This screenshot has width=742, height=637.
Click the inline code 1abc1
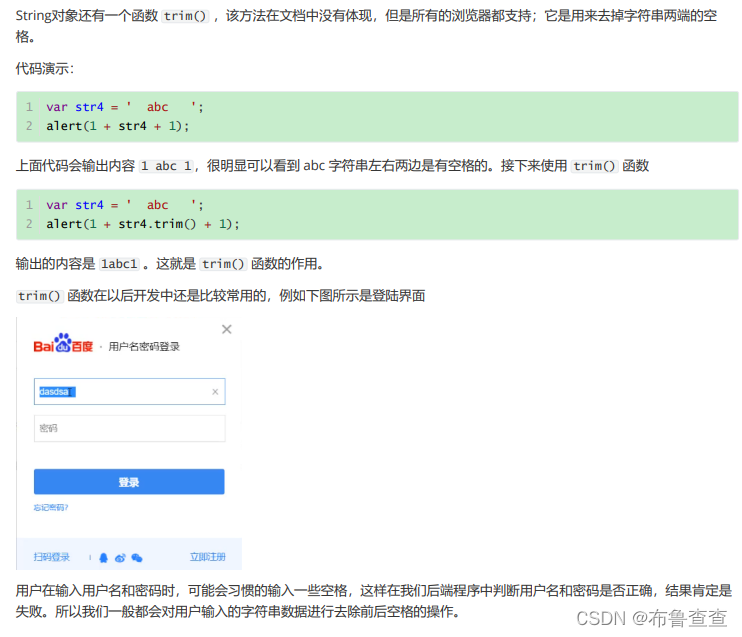pos(119,264)
